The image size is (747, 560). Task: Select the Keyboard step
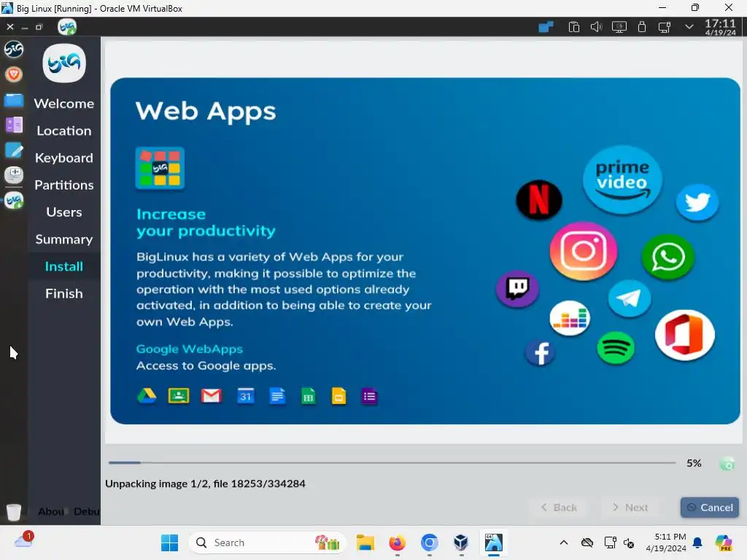pos(64,157)
